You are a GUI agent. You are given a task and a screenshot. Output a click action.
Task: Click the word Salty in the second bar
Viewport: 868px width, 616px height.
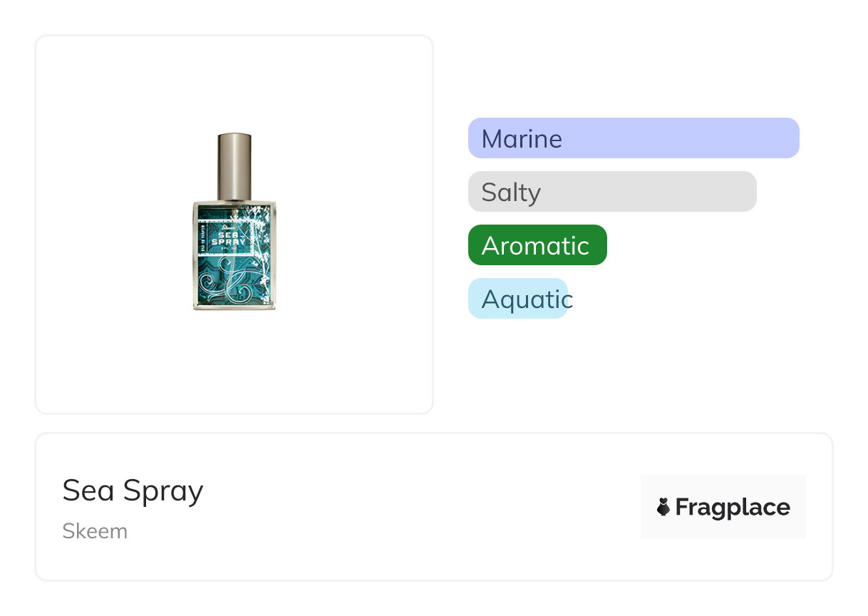pyautogui.click(x=511, y=192)
